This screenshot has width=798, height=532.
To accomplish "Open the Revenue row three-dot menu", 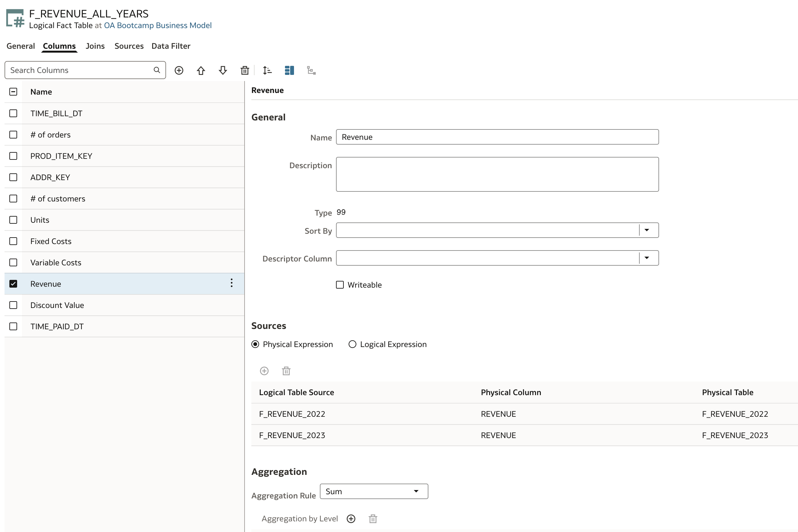I will pos(232,283).
